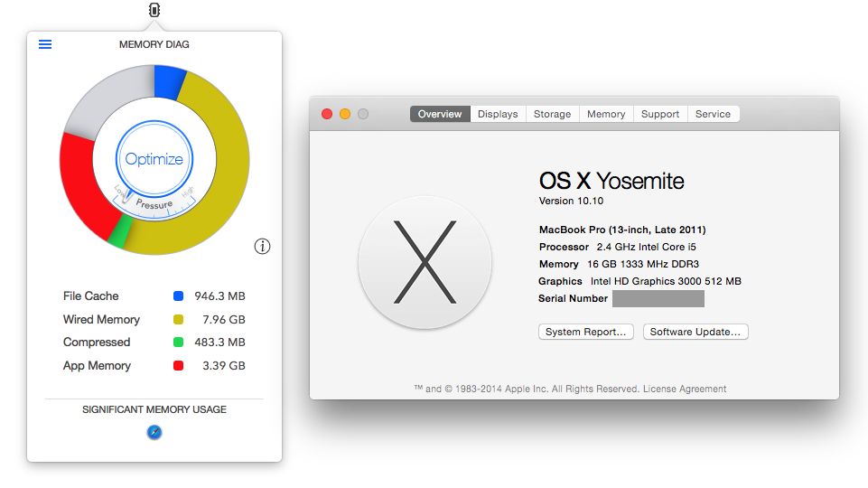Open the Memory Diag hamburger menu
868x488 pixels.
click(45, 44)
